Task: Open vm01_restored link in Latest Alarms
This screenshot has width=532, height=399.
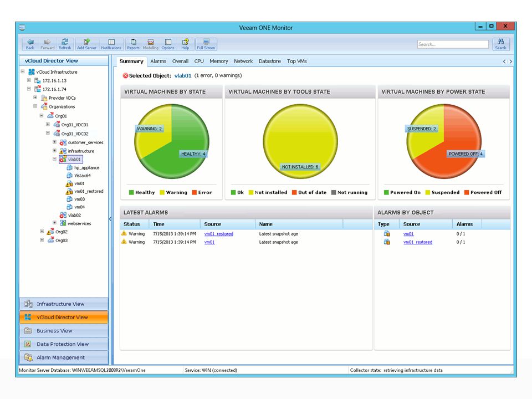Action: (x=219, y=234)
